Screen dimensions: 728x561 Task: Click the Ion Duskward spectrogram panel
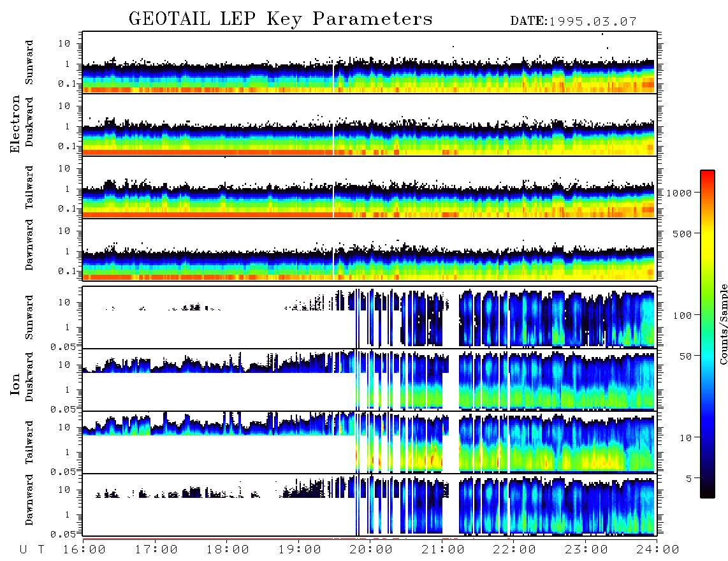[x=370, y=379]
